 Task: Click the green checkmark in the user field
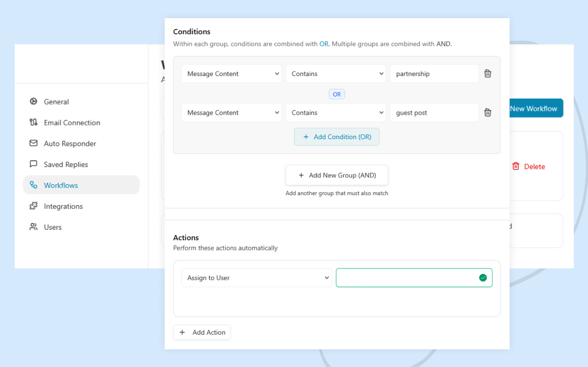(483, 278)
